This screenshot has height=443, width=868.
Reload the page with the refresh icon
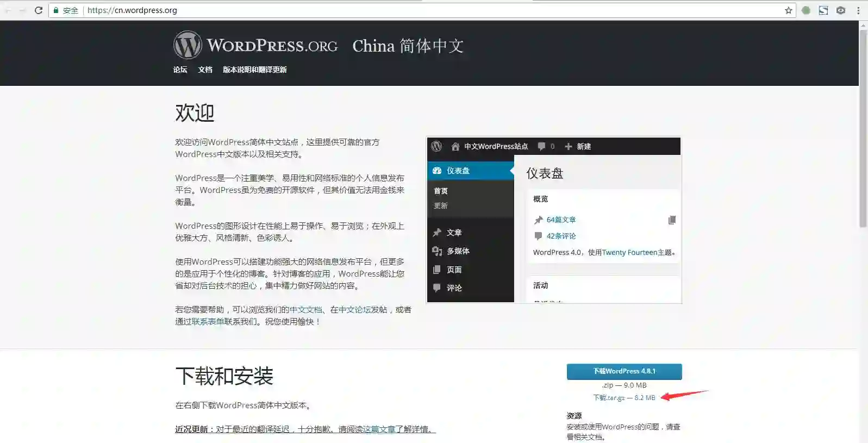tap(39, 10)
